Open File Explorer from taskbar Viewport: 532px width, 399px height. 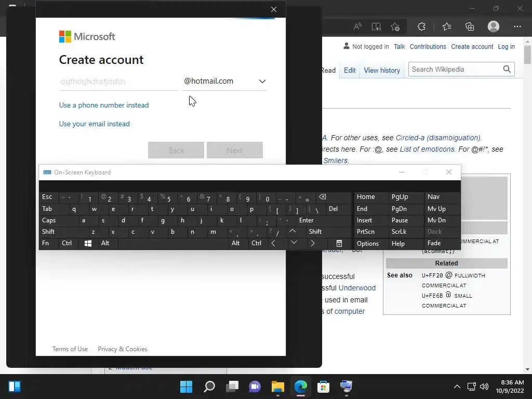278,387
